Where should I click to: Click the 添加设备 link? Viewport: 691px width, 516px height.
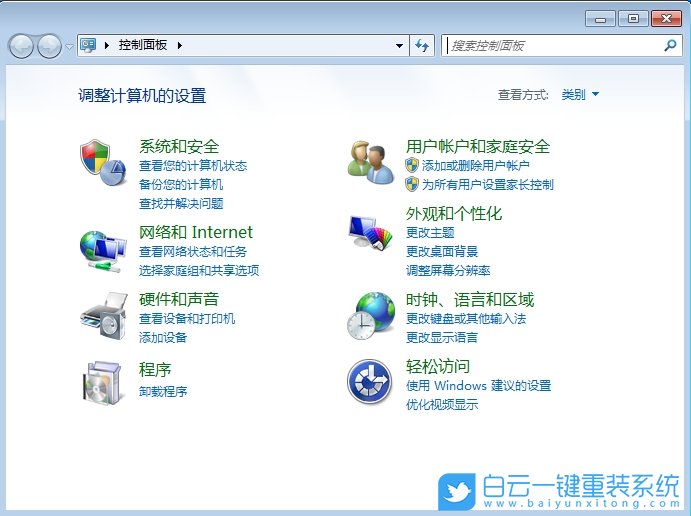[163, 338]
